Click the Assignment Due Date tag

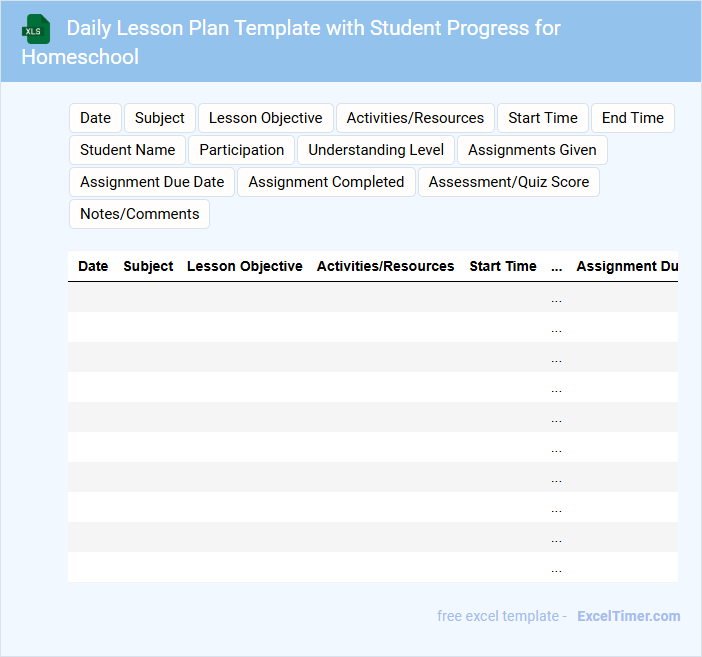152,182
